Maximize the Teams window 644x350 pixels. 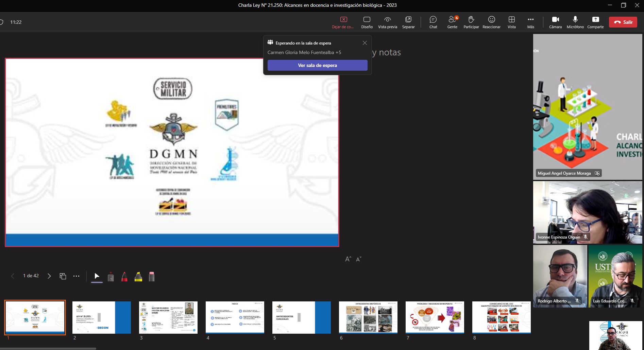click(624, 5)
